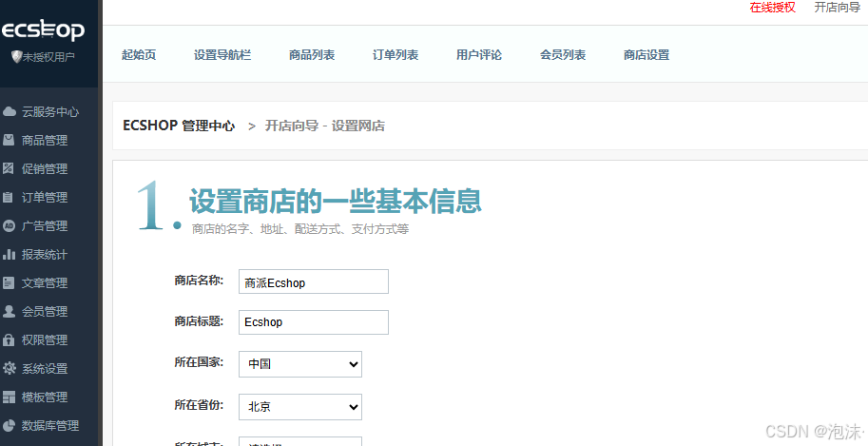Focus the 商店名称 input field
Screen dimensions: 868x446
pyautogui.click(x=314, y=281)
